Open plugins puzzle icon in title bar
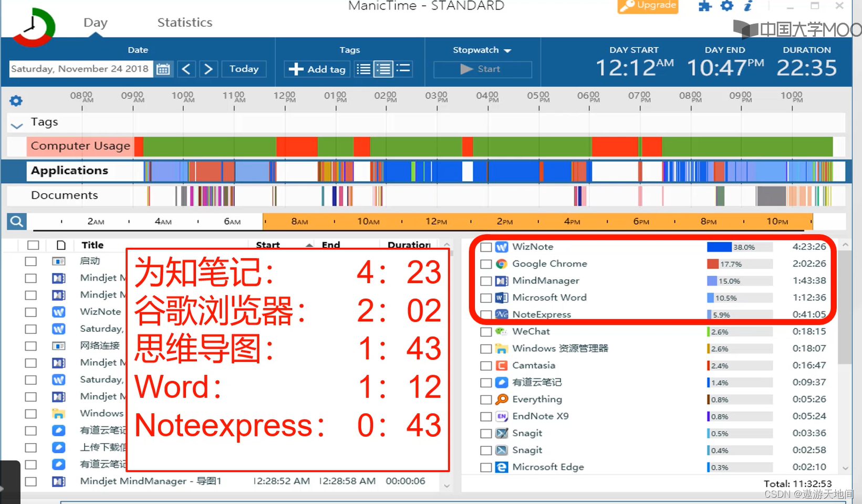Image resolution: width=862 pixels, height=504 pixels. pos(705,6)
